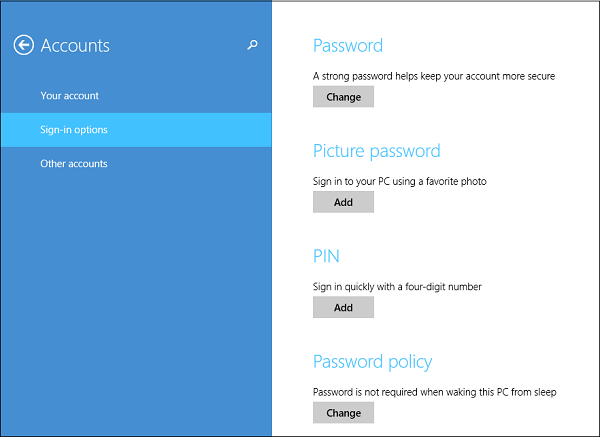
Task: Add a picture password
Action: click(343, 202)
